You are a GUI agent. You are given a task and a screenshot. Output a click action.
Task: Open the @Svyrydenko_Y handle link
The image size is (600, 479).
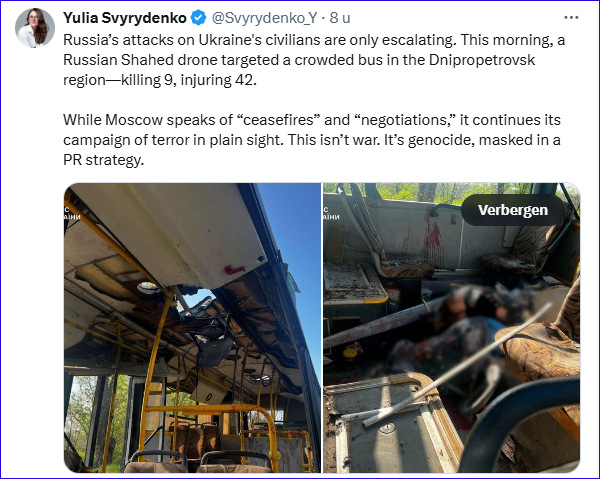point(264,18)
